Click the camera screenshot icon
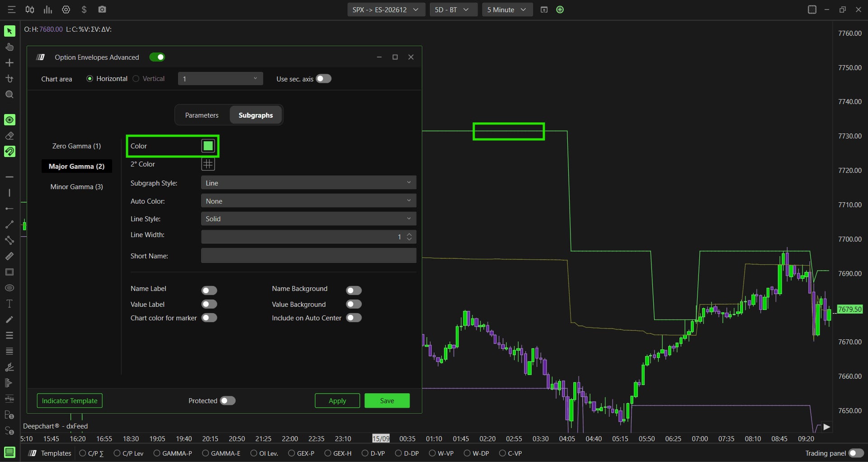 click(x=102, y=10)
